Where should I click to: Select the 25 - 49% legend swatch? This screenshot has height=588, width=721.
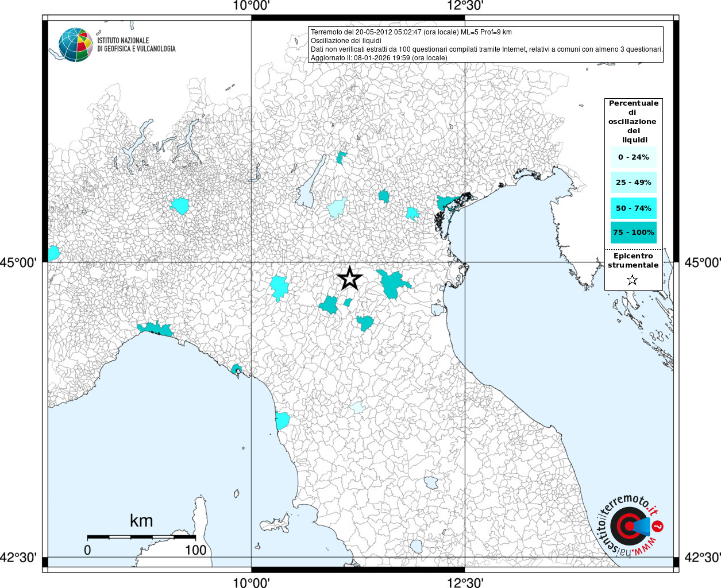click(x=634, y=182)
